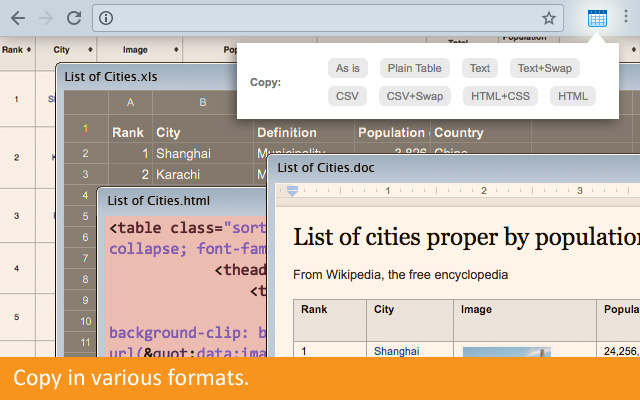Select the CSV+Swap copy option
The width and height of the screenshot is (640, 400).
(x=414, y=96)
